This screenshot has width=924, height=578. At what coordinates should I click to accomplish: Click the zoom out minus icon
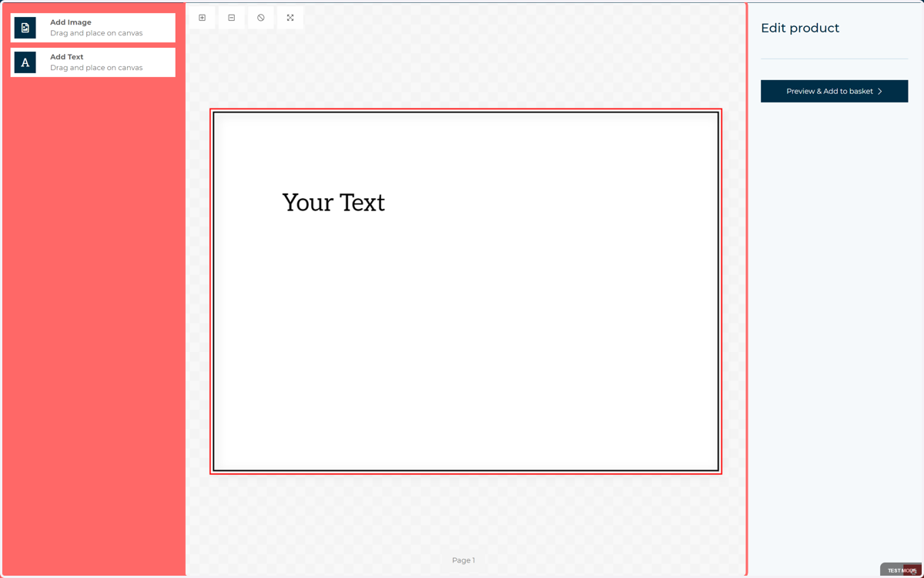(x=232, y=18)
